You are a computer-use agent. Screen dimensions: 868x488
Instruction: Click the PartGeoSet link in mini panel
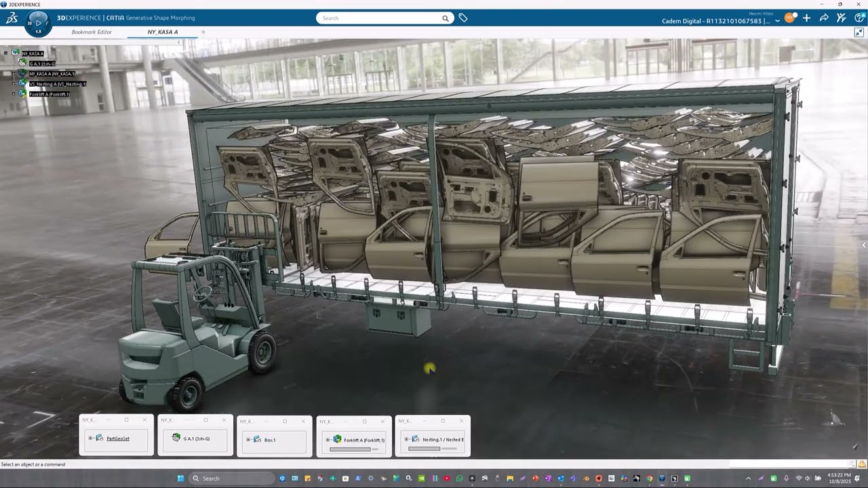(118, 439)
